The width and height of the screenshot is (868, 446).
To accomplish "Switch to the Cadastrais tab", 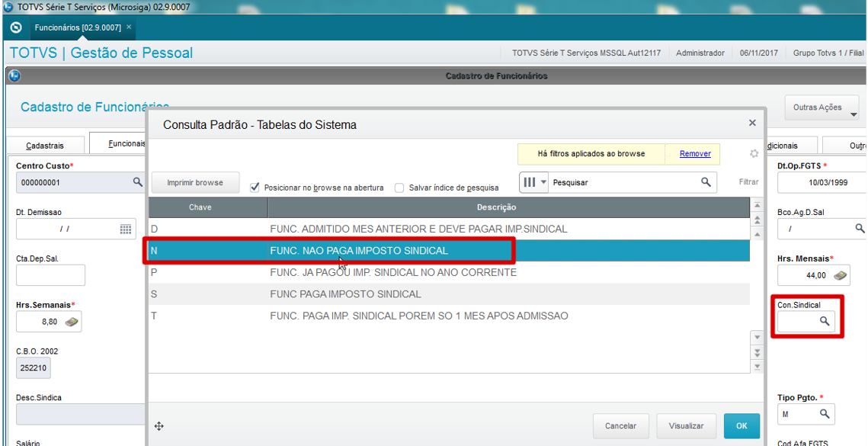I will tap(46, 145).
